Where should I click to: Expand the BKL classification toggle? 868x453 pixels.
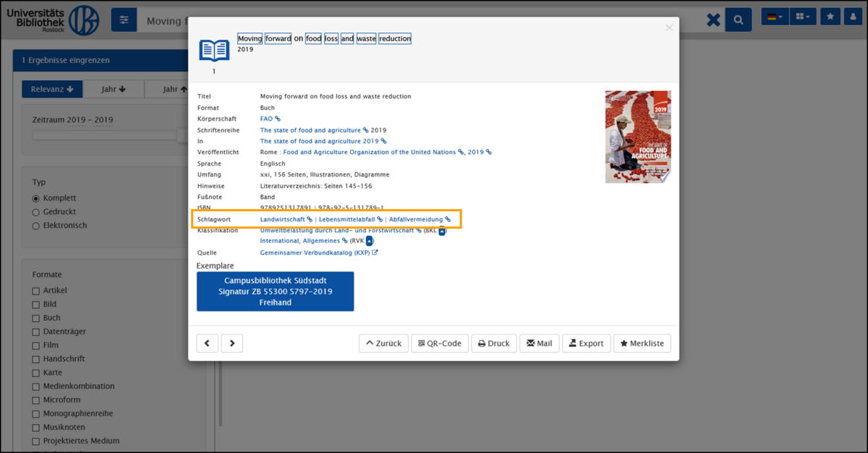click(x=442, y=231)
